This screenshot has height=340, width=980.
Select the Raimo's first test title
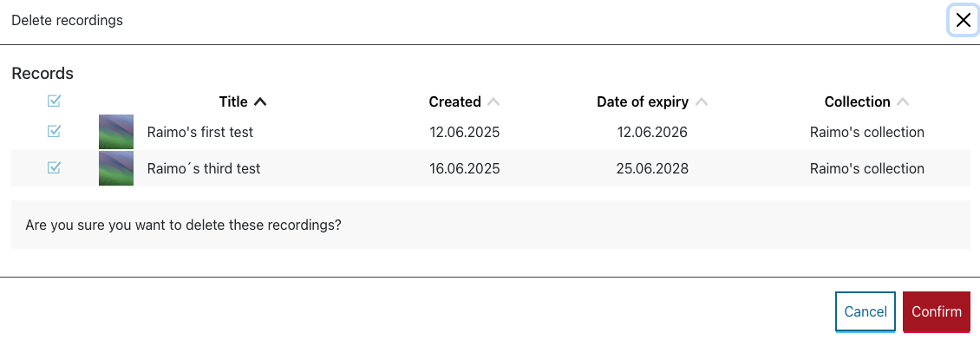pos(200,133)
